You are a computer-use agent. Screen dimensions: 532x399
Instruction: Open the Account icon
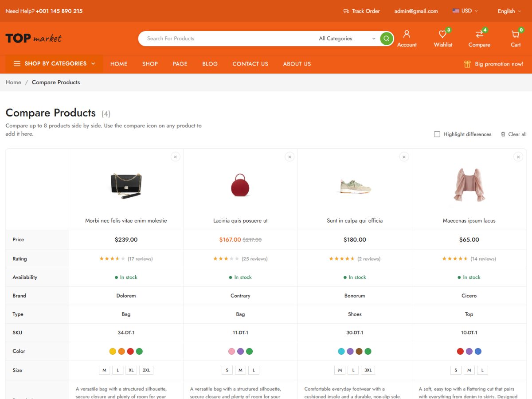coord(407,34)
